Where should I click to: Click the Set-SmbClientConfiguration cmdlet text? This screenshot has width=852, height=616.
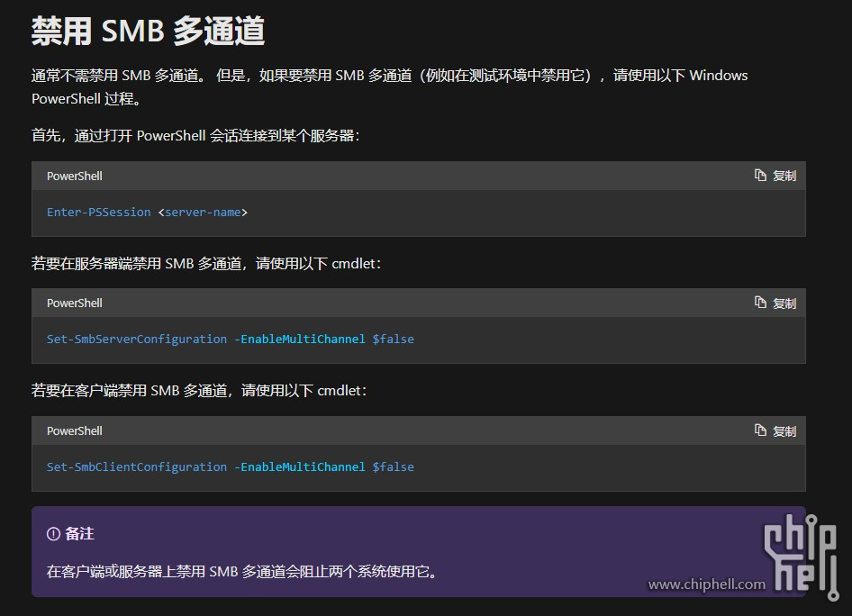pyautogui.click(x=136, y=467)
